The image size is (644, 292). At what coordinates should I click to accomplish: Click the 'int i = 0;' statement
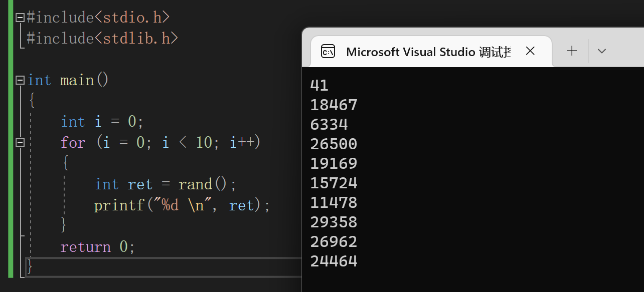click(102, 122)
